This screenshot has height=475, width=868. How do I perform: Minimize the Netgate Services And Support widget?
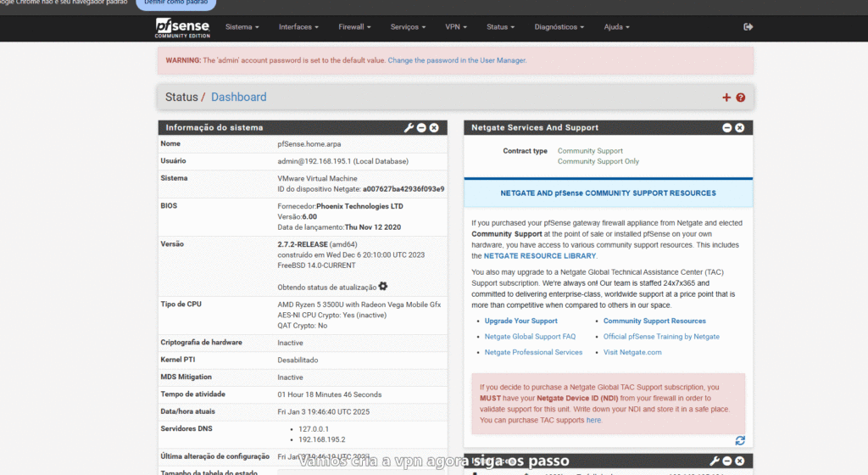(726, 128)
